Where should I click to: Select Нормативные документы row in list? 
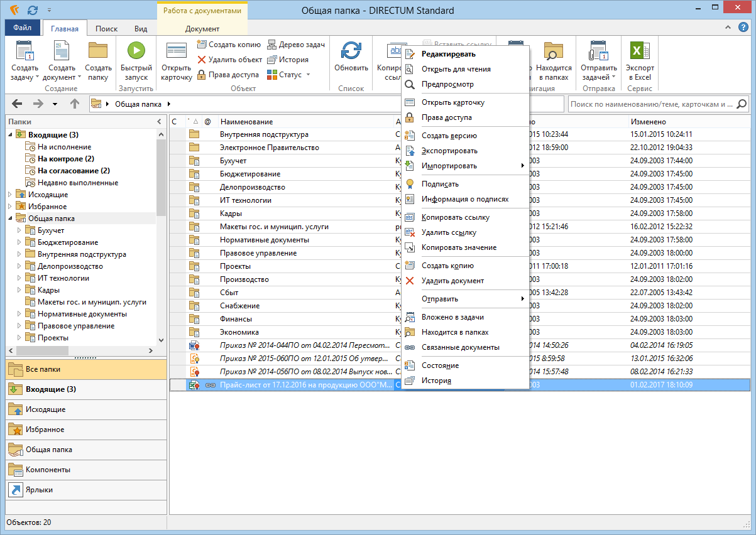click(459, 240)
